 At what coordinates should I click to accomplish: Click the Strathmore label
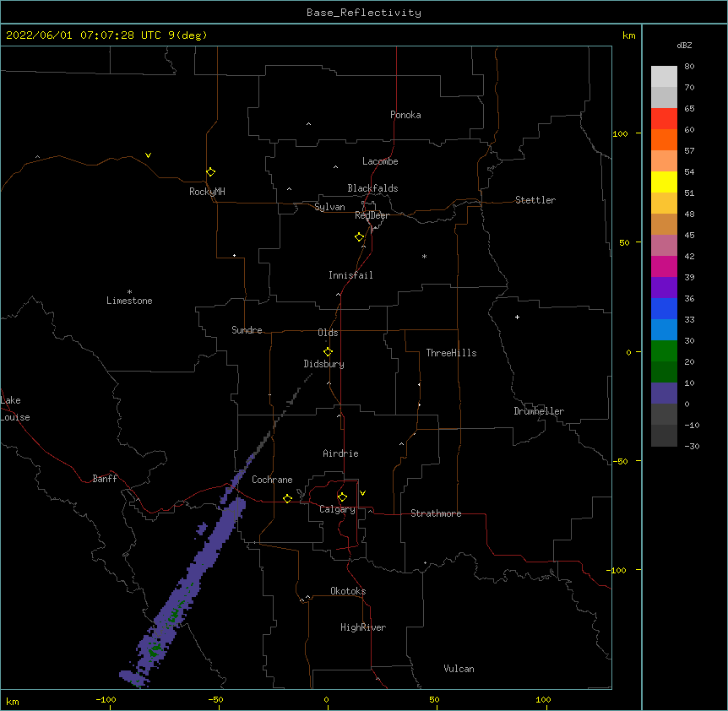(x=436, y=513)
